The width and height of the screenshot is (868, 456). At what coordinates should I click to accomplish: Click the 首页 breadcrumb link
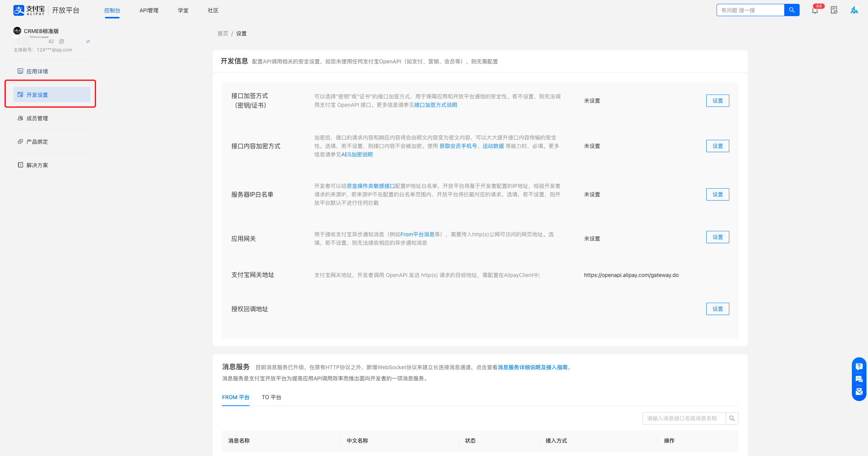[x=222, y=33]
